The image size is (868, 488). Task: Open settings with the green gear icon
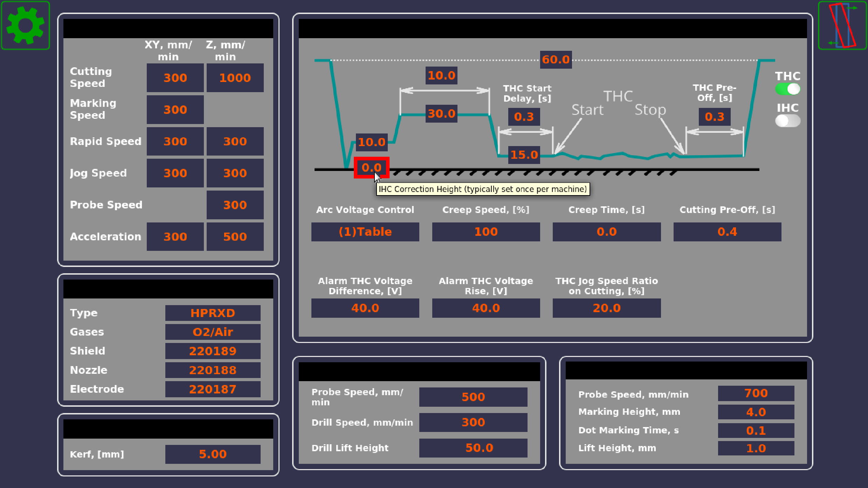point(25,25)
